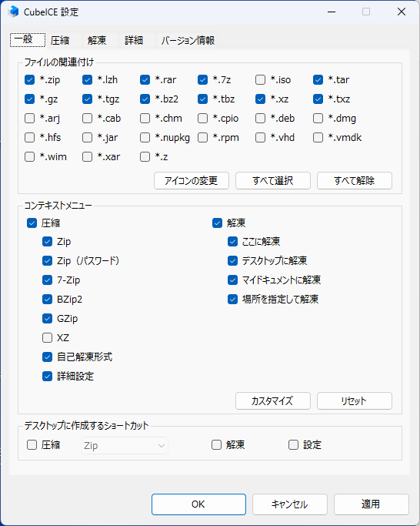The width and height of the screenshot is (420, 526).
Task: Uncheck the *.7z file association
Action: point(202,80)
